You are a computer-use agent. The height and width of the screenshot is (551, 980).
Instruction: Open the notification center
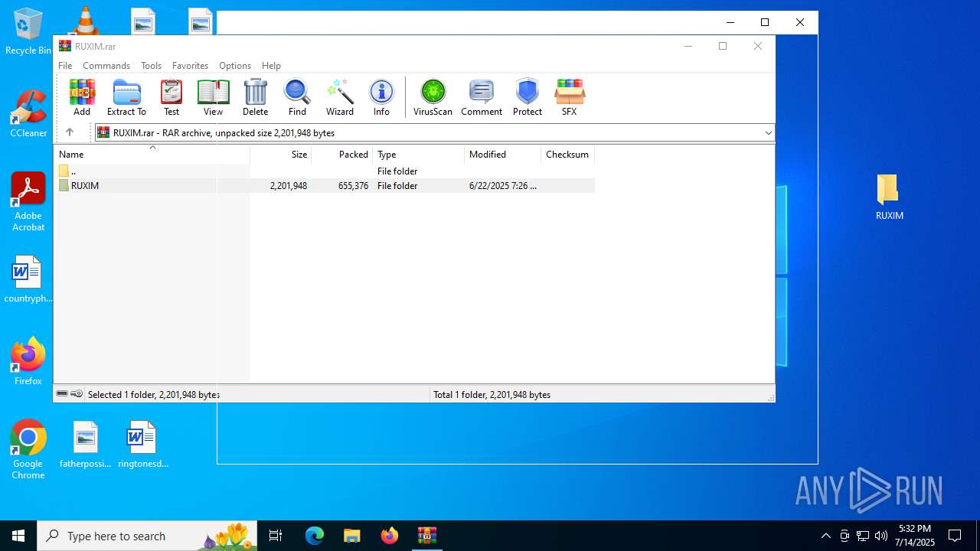pyautogui.click(x=955, y=536)
